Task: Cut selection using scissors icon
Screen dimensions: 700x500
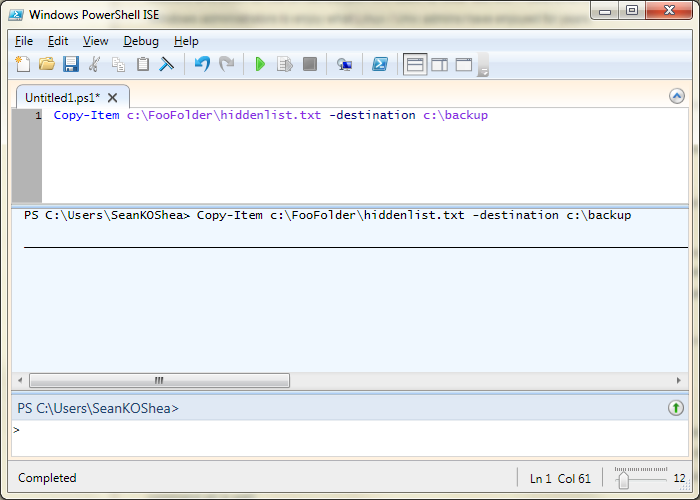Action: click(94, 64)
